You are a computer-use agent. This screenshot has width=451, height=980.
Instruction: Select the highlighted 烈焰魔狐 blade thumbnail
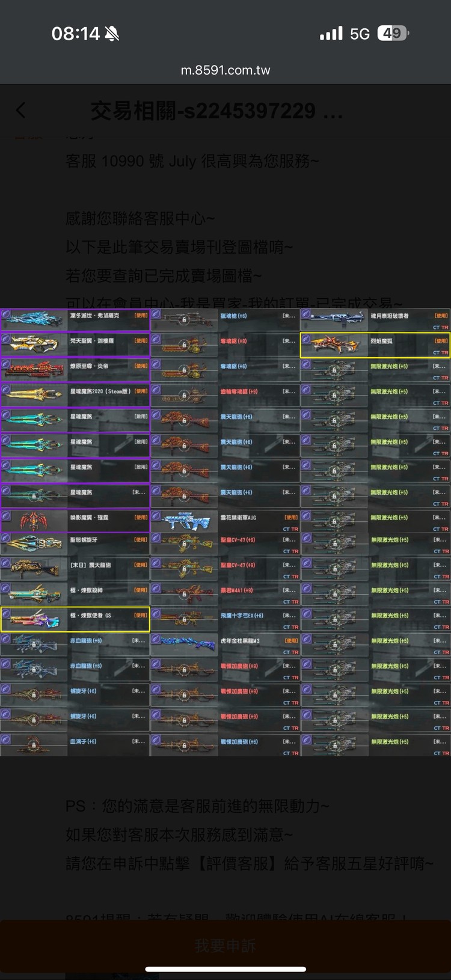tap(336, 345)
